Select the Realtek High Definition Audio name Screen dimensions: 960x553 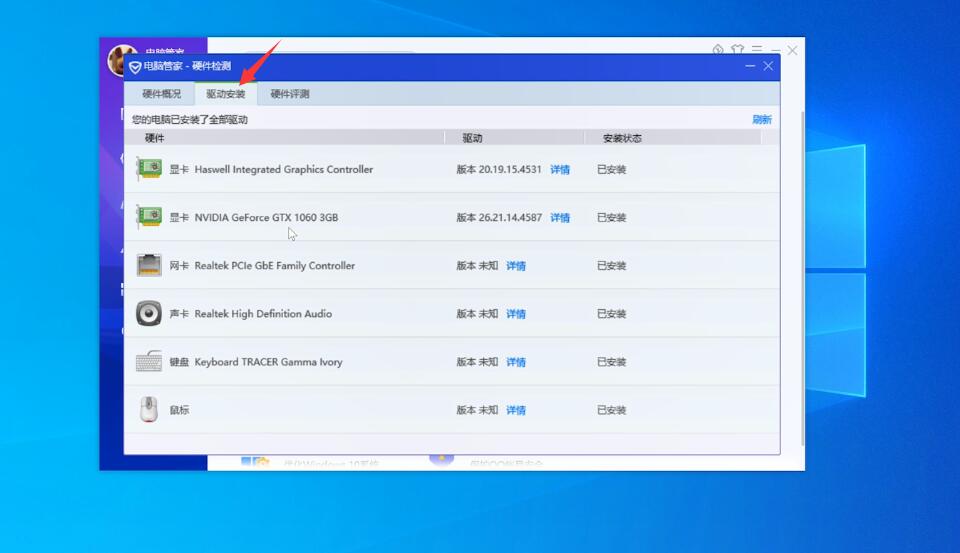pos(263,314)
